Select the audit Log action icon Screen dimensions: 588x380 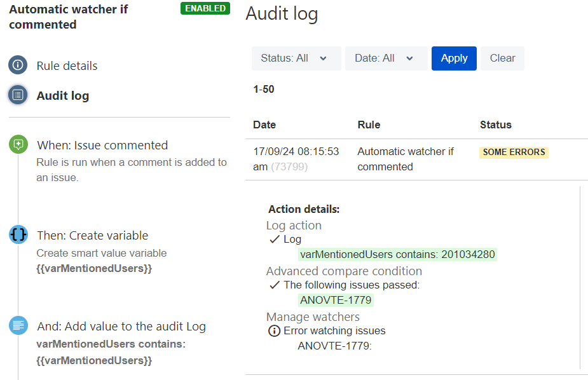[18, 325]
